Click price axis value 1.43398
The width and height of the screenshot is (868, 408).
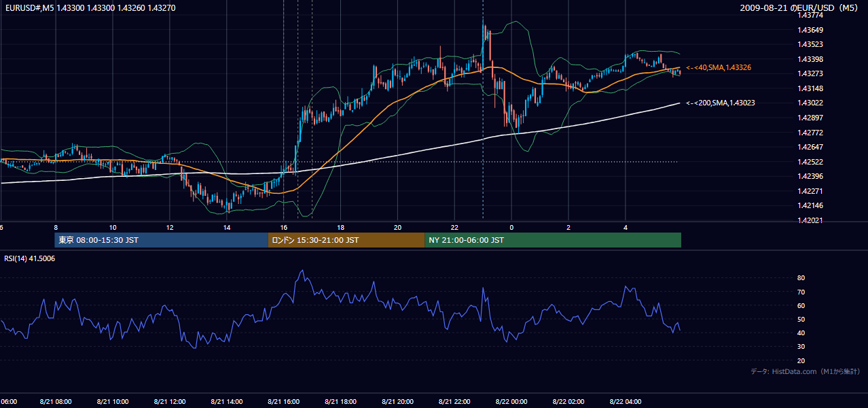[811, 59]
